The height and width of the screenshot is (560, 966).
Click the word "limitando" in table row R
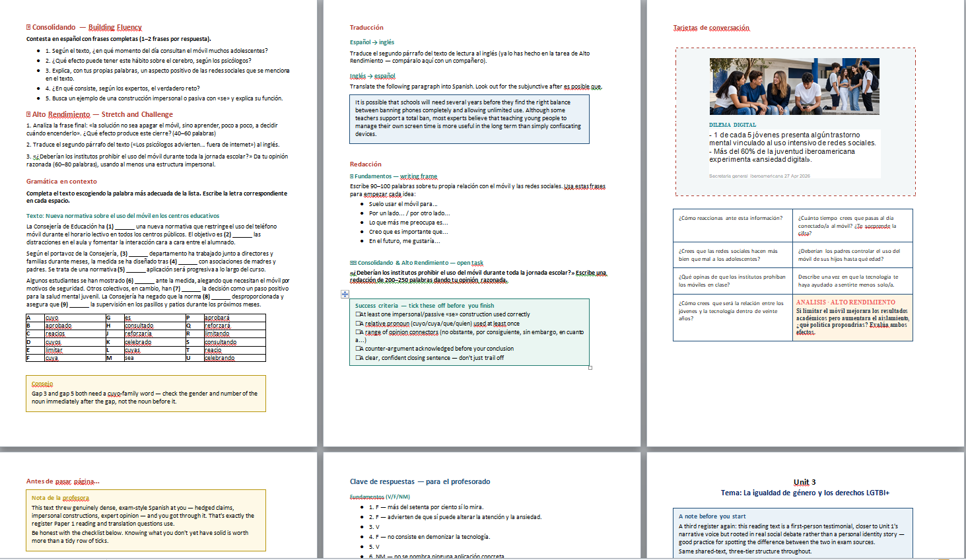pyautogui.click(x=217, y=333)
